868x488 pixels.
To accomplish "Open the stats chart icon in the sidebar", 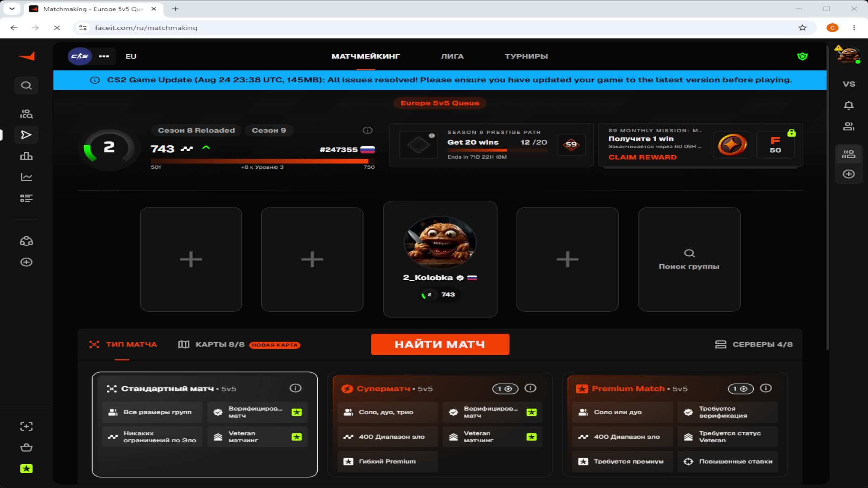I will [x=26, y=177].
